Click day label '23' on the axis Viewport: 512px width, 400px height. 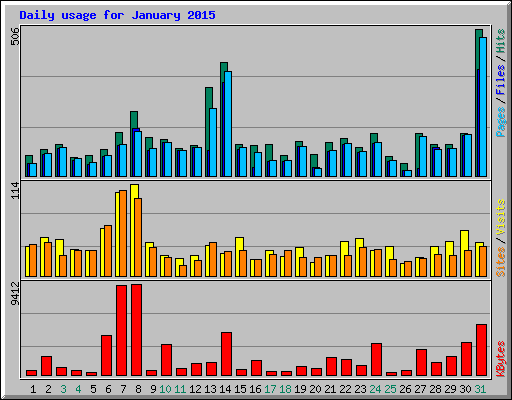(360, 389)
